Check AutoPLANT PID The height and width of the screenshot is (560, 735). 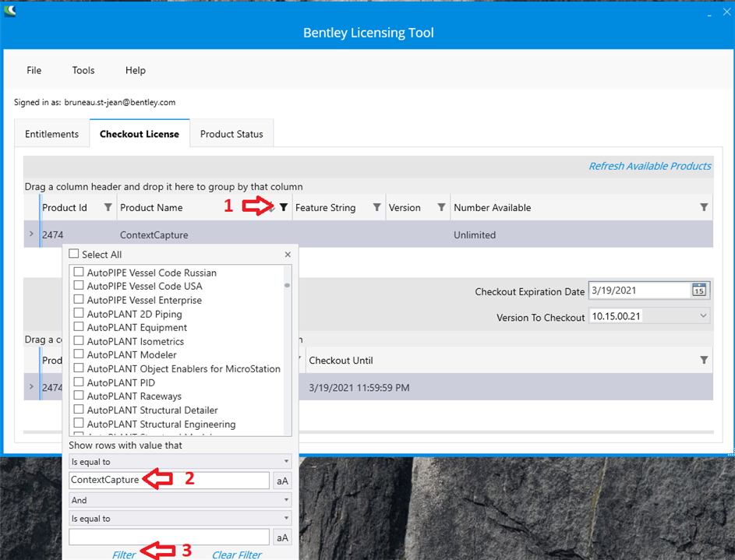point(79,382)
